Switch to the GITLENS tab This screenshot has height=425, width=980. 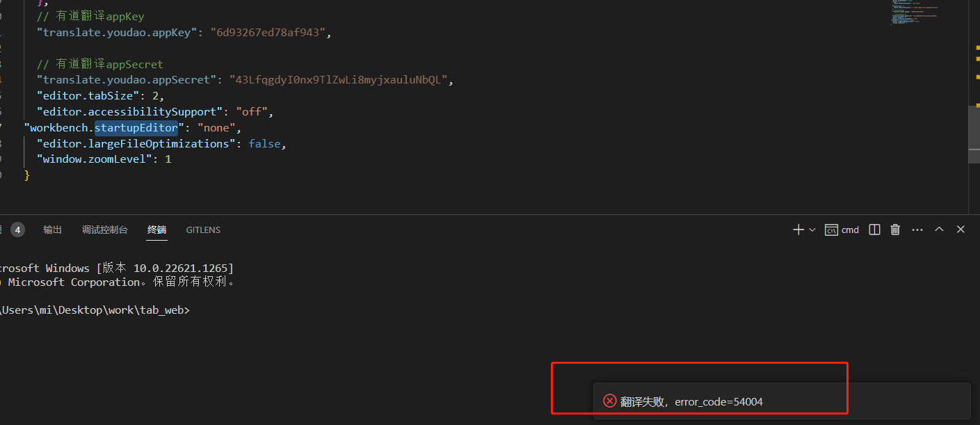pos(202,230)
